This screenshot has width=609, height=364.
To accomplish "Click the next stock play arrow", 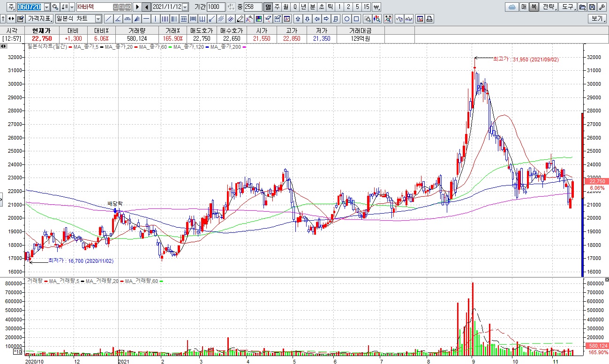I will (137, 7).
